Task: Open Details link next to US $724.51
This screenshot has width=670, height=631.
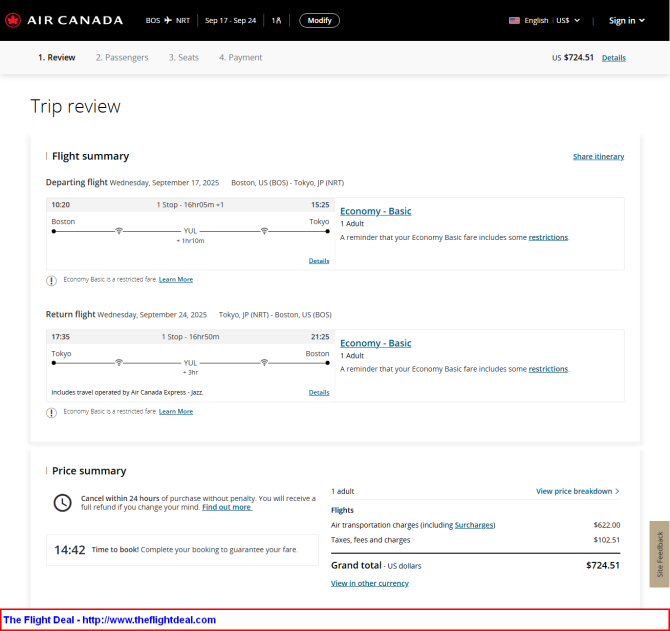Action: pos(614,58)
